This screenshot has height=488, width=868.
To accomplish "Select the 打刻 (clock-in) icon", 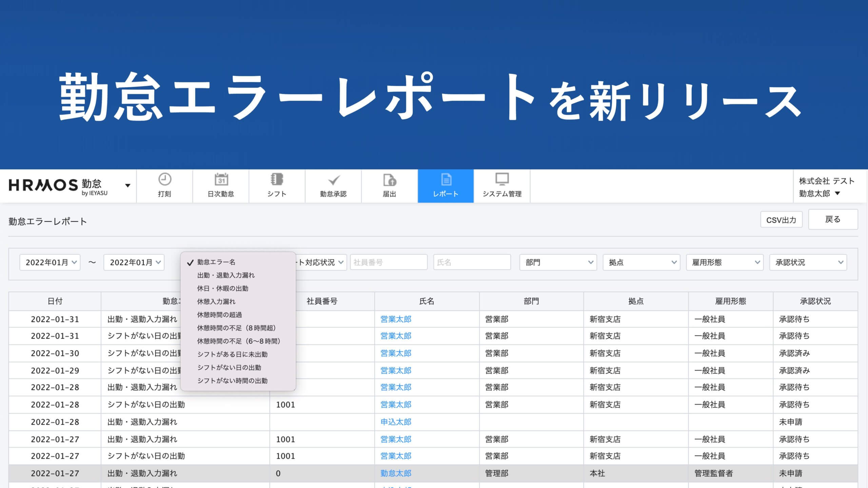I will (165, 186).
